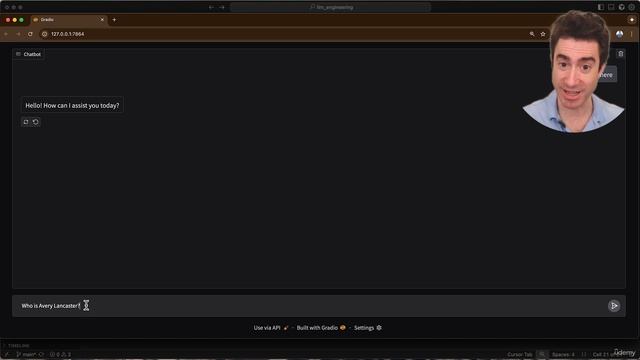Open the editor settings gear in title bar

[x=631, y=7]
